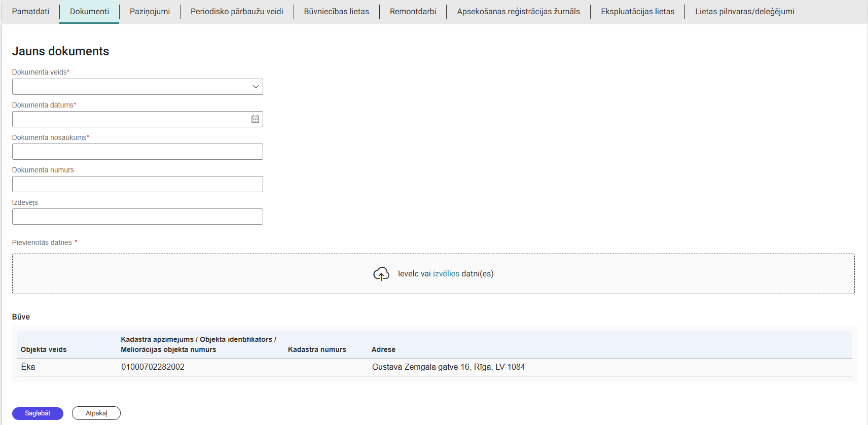
Task: Go to the Būvniecības lietas tab
Action: coord(336,12)
